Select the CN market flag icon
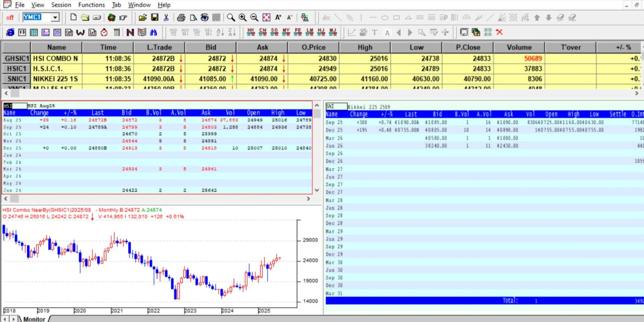This screenshot has height=322, width=644. (x=263, y=32)
